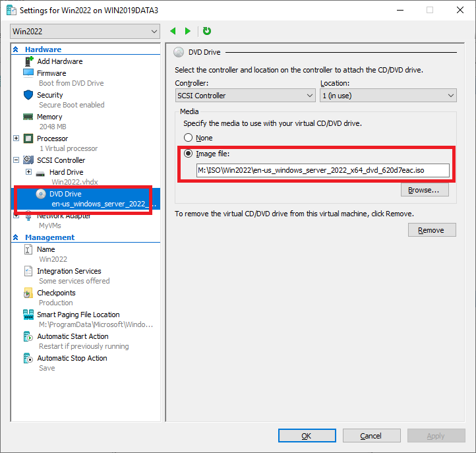Click the Smart Paging File Location icon
The height and width of the screenshot is (453, 476).
click(28, 315)
